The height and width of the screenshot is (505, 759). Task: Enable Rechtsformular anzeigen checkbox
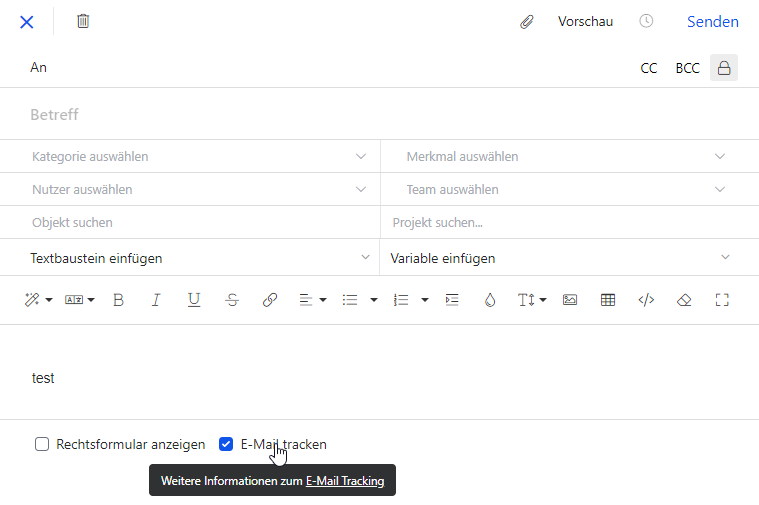point(42,444)
